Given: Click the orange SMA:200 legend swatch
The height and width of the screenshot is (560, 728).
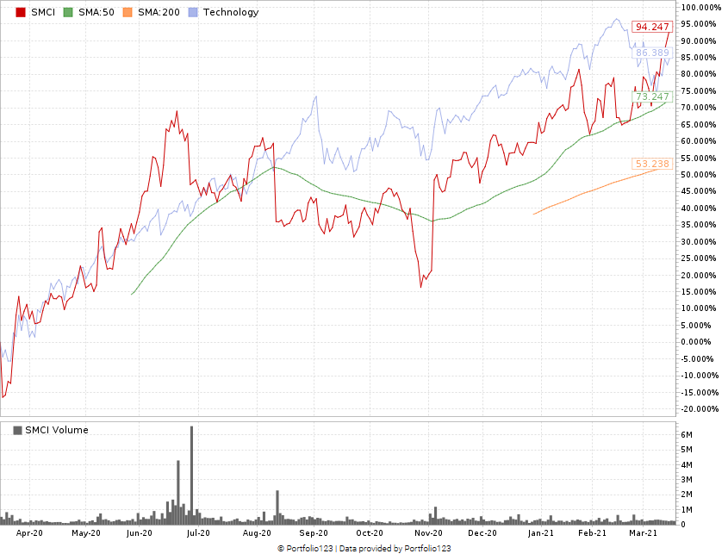Looking at the screenshot, I should 128,13.
